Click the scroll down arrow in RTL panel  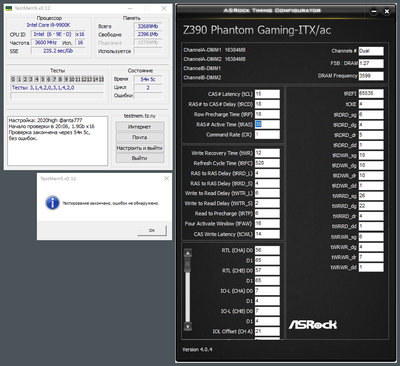click(188, 326)
